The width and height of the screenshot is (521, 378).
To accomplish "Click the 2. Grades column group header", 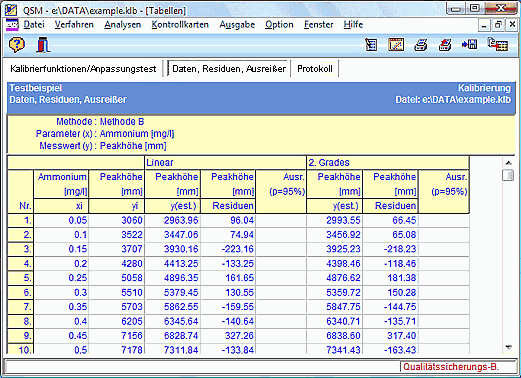I will pyautogui.click(x=388, y=163).
